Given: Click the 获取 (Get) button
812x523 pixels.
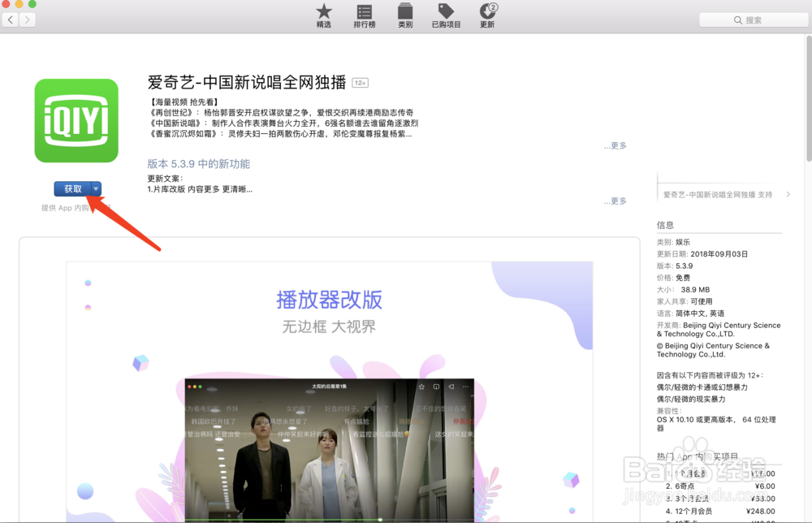Looking at the screenshot, I should (73, 189).
